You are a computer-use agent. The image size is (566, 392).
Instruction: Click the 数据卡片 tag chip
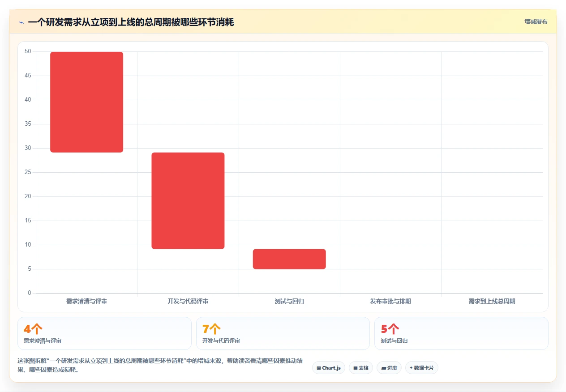(x=422, y=368)
